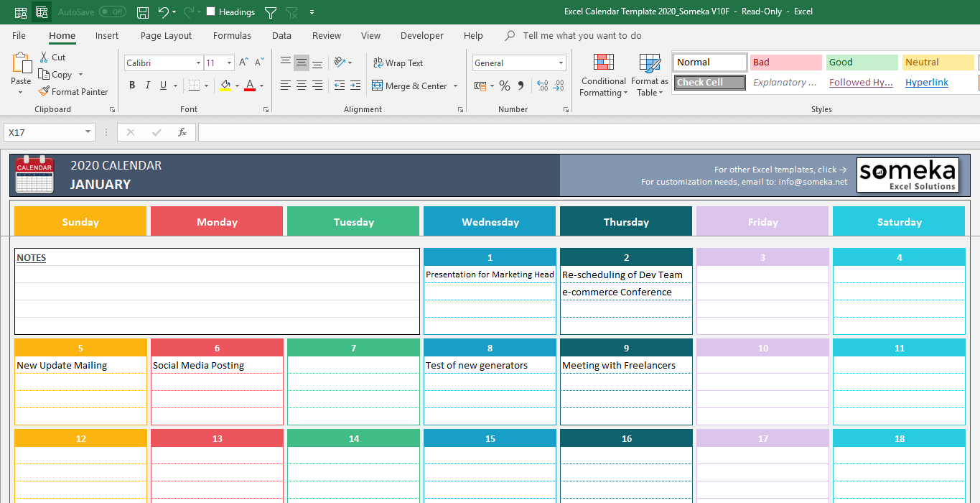Viewport: 980px width, 503px height.
Task: Switch to the Page Layout tab
Action: tap(166, 35)
